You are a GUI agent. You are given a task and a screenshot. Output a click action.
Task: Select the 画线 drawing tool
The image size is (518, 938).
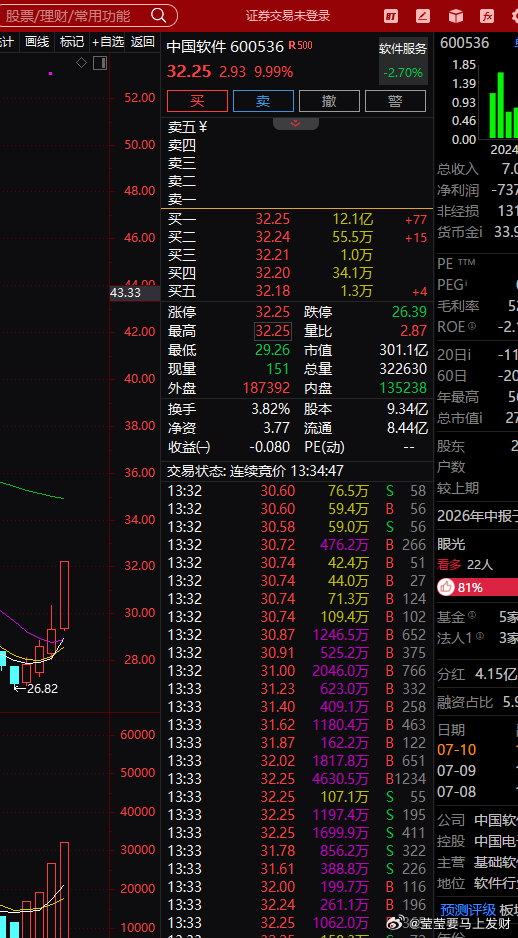point(36,42)
